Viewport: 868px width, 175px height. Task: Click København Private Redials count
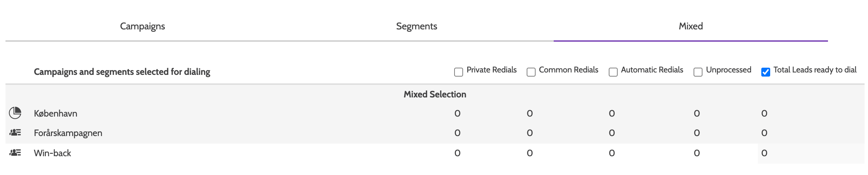457,113
